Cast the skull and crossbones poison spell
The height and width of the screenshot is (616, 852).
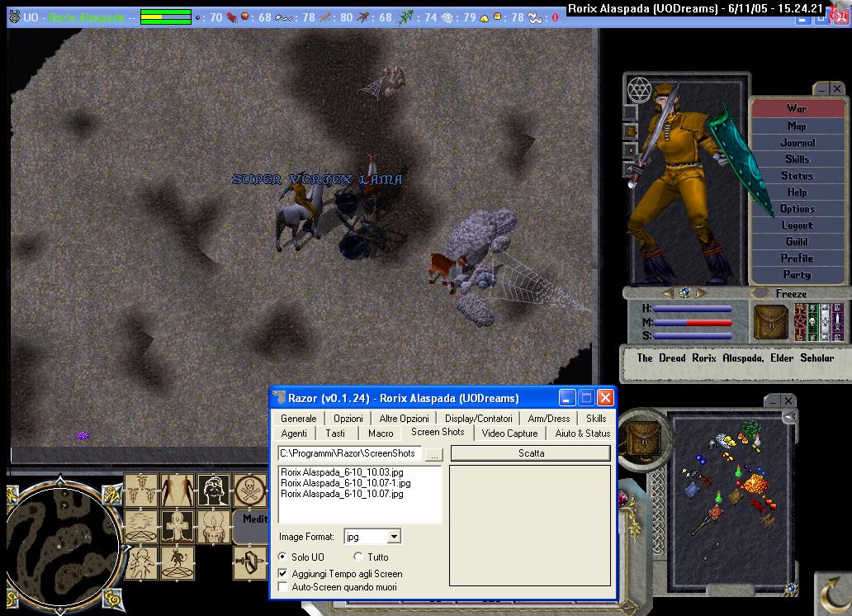[x=250, y=490]
